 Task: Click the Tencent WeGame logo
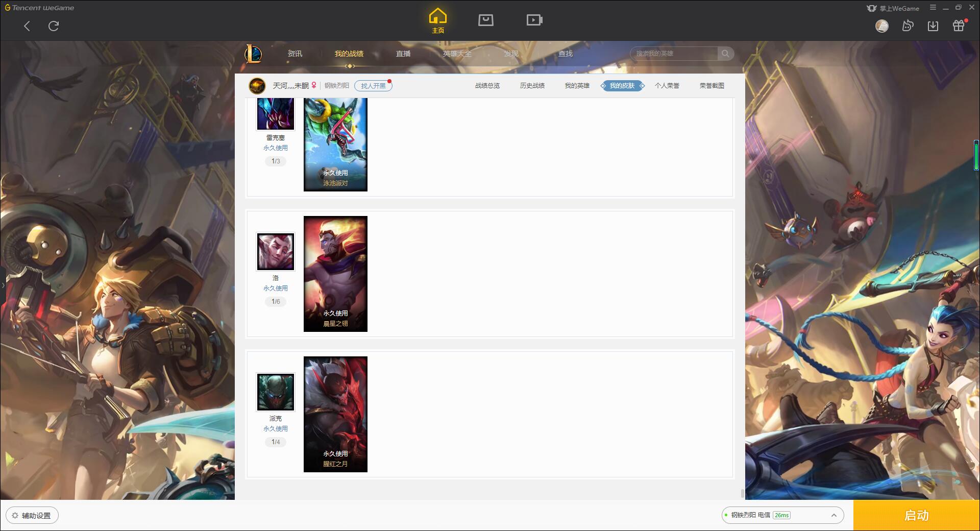[x=40, y=8]
